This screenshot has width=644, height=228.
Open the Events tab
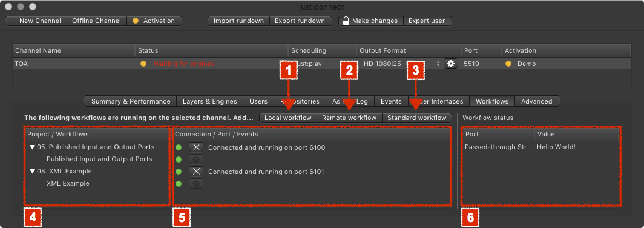coord(391,101)
